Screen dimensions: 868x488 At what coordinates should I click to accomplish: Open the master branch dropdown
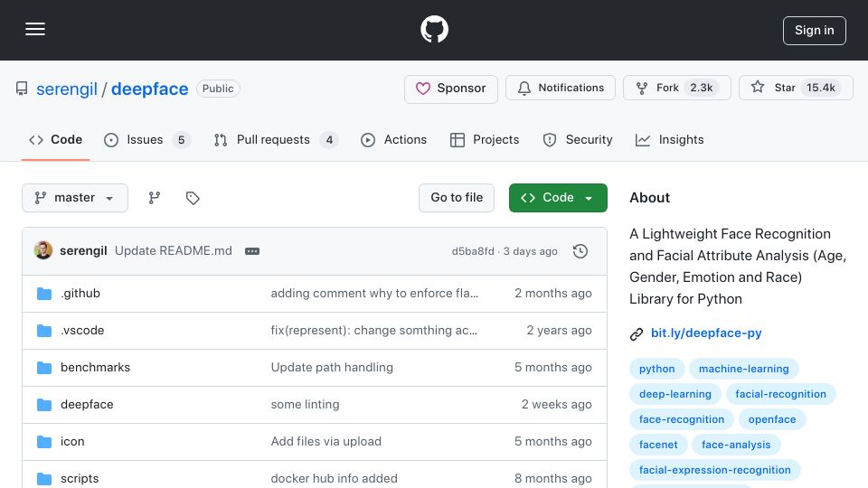pyautogui.click(x=75, y=198)
